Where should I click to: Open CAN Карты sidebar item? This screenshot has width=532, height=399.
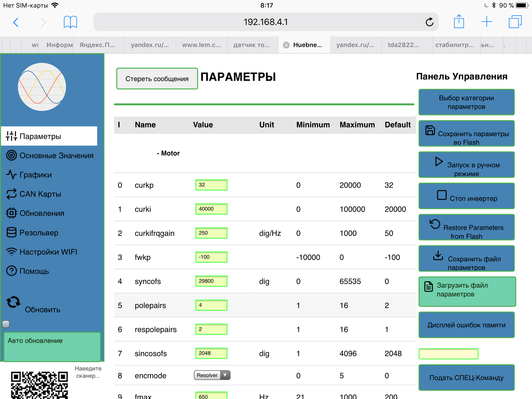click(40, 194)
